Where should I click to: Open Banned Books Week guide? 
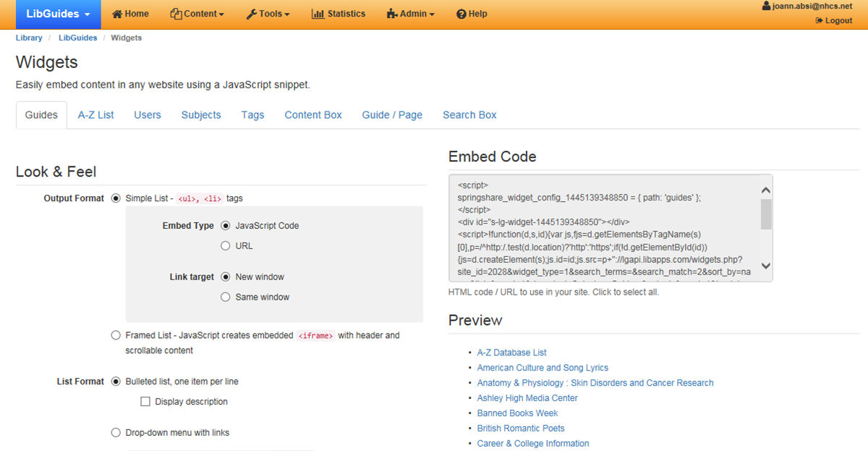pos(518,413)
